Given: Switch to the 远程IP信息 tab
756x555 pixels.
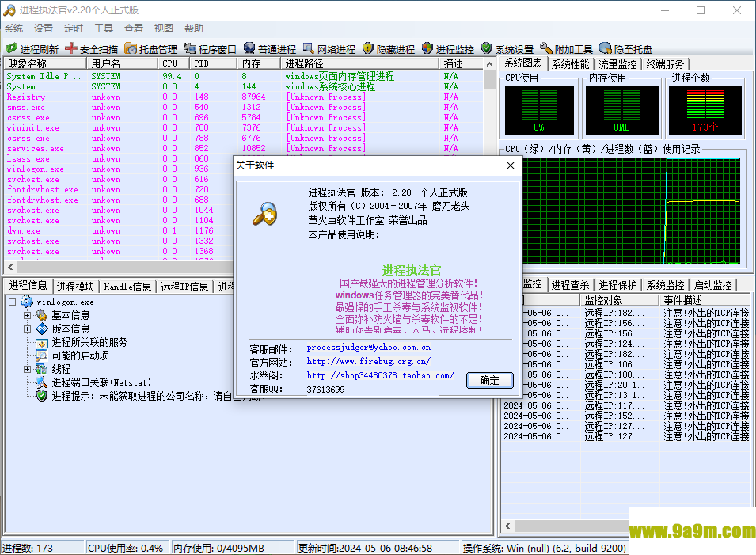Looking at the screenshot, I should pos(184,287).
